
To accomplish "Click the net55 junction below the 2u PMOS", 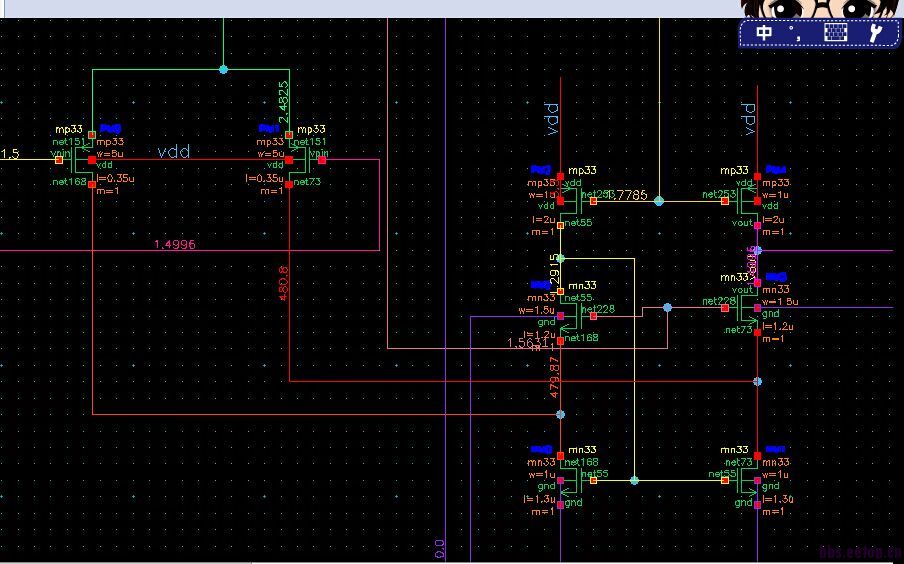I will (x=560, y=258).
